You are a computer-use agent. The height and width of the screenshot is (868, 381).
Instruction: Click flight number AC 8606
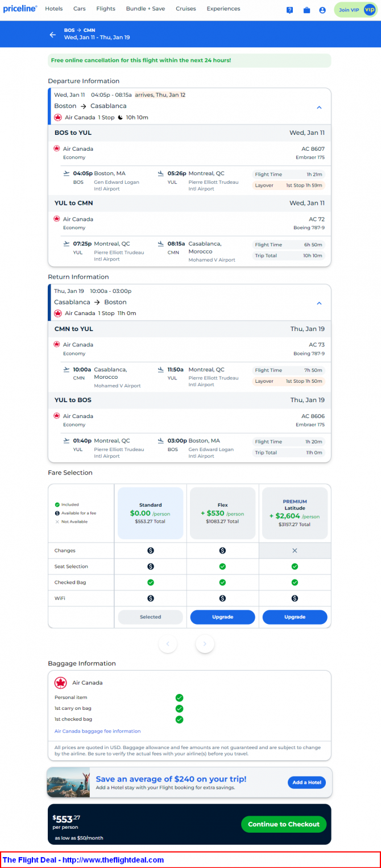313,416
